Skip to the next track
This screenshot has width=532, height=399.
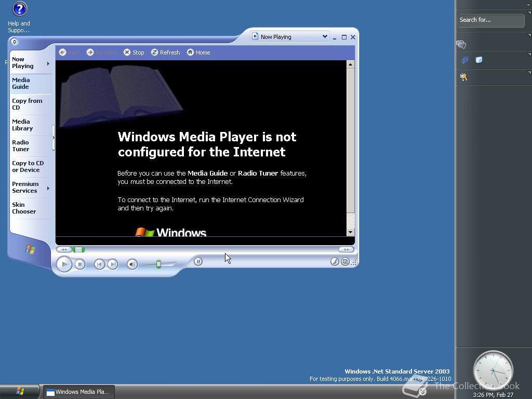pos(113,264)
